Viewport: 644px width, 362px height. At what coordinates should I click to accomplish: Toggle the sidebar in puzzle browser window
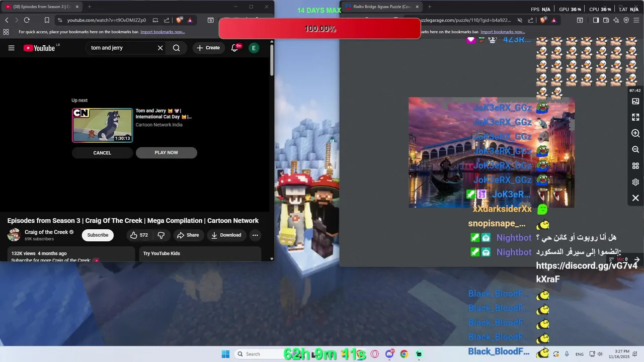coord(596,20)
